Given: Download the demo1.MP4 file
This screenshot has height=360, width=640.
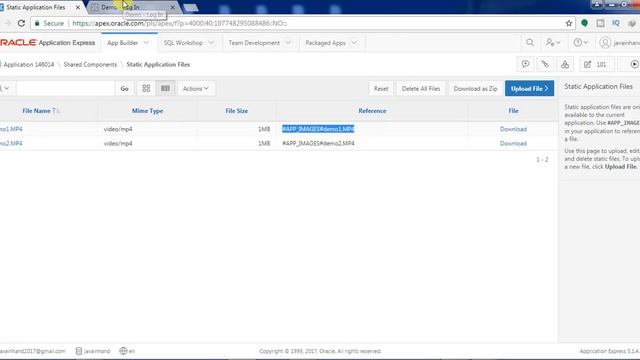Looking at the screenshot, I should tap(513, 129).
